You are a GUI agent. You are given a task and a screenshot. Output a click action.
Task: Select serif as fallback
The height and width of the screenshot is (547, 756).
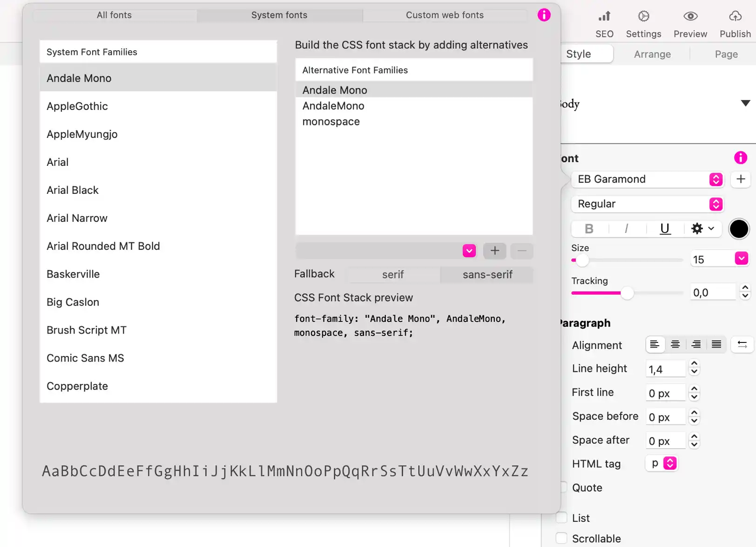click(393, 274)
